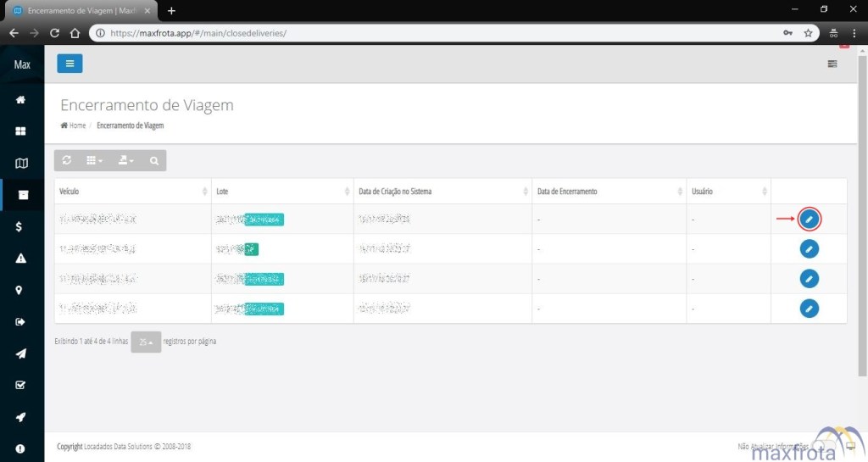
Task: Click the location pin sidebar icon
Action: [x=21, y=290]
